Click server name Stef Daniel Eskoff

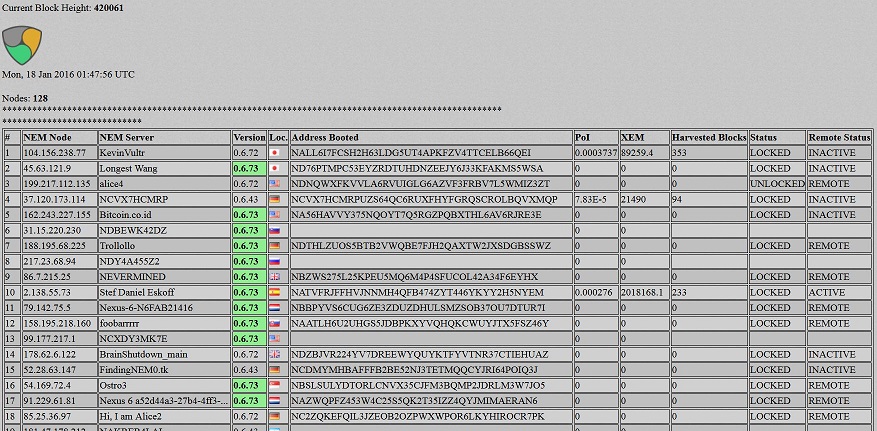[x=139, y=292]
